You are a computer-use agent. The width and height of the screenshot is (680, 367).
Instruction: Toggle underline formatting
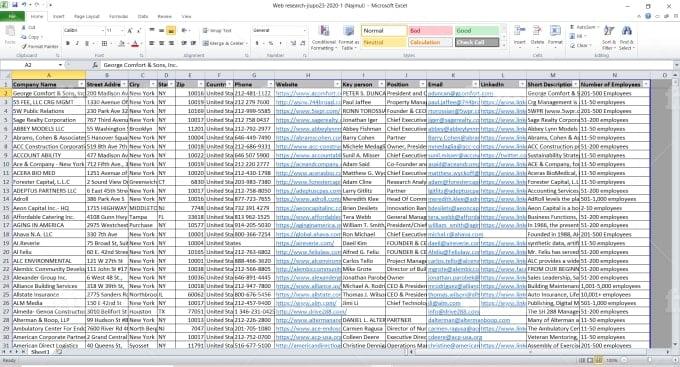[87, 43]
